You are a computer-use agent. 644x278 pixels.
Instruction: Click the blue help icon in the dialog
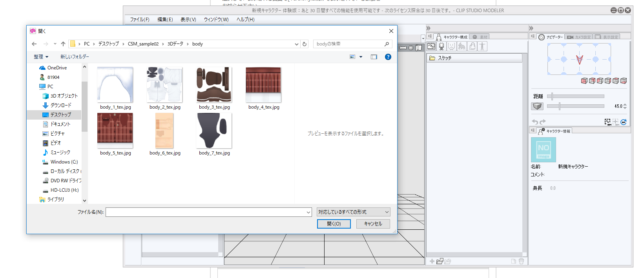click(388, 57)
